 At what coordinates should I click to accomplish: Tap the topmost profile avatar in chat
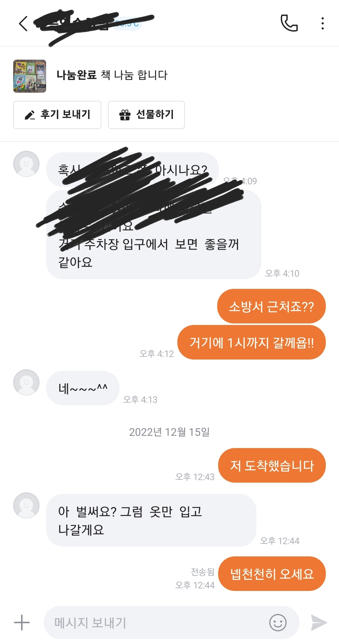[26, 164]
